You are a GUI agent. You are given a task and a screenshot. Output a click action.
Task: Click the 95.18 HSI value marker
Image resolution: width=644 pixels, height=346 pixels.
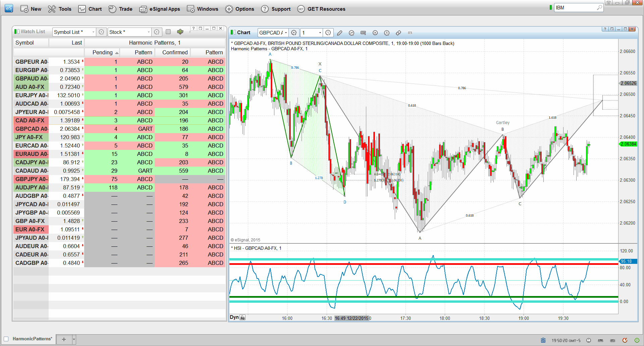[628, 261]
